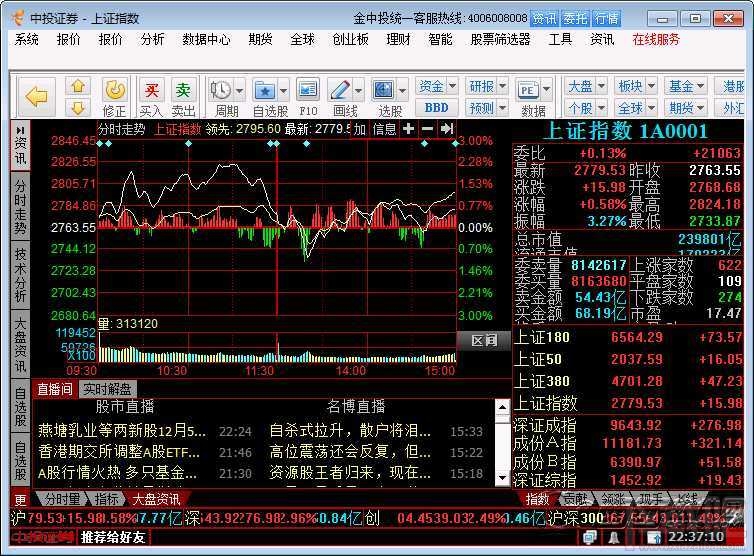Select the 分时量 bottom tab
The height and width of the screenshot is (556, 754).
pyautogui.click(x=63, y=499)
